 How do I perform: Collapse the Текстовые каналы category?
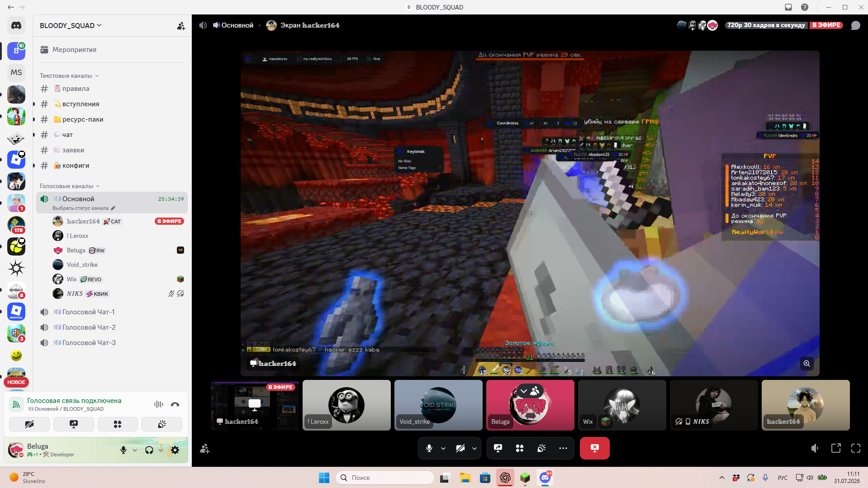click(69, 76)
